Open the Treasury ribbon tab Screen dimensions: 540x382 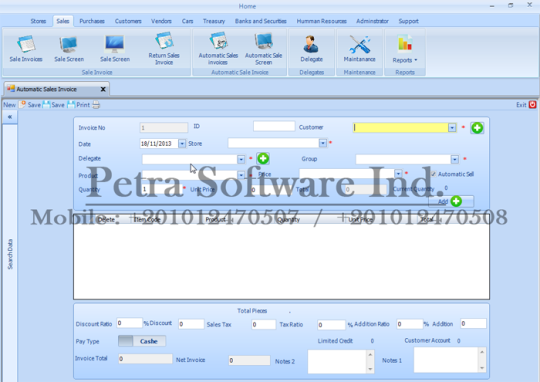point(214,21)
